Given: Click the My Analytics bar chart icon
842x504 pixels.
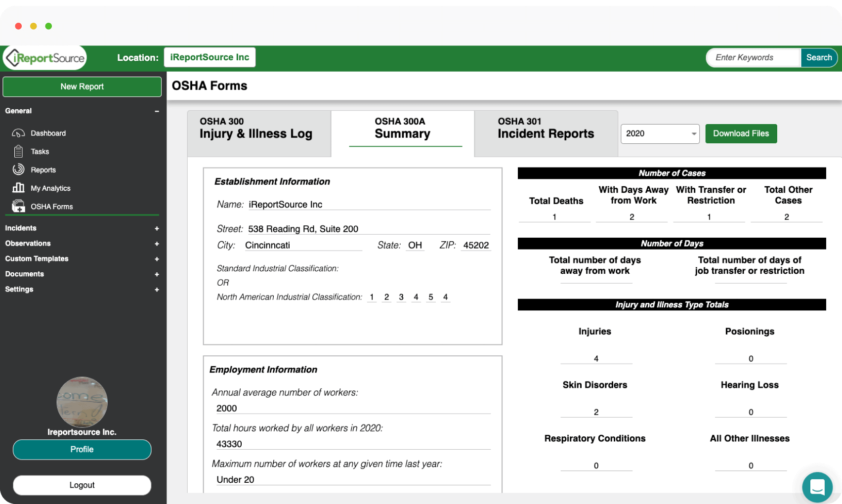Looking at the screenshot, I should pyautogui.click(x=18, y=188).
